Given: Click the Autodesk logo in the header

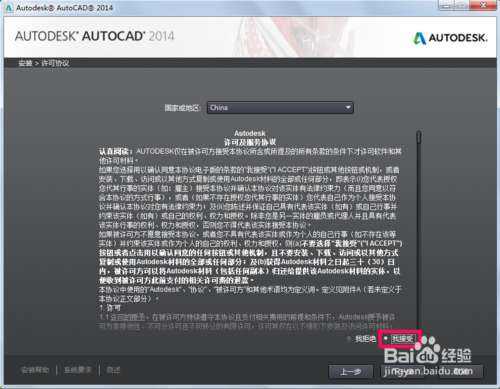Looking at the screenshot, I should [x=450, y=38].
